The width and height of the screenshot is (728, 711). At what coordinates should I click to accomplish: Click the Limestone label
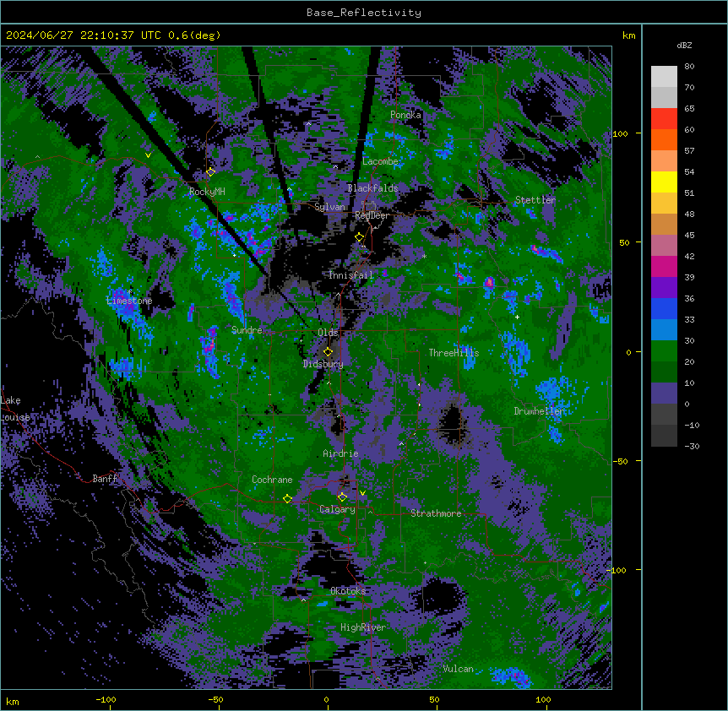point(129,301)
